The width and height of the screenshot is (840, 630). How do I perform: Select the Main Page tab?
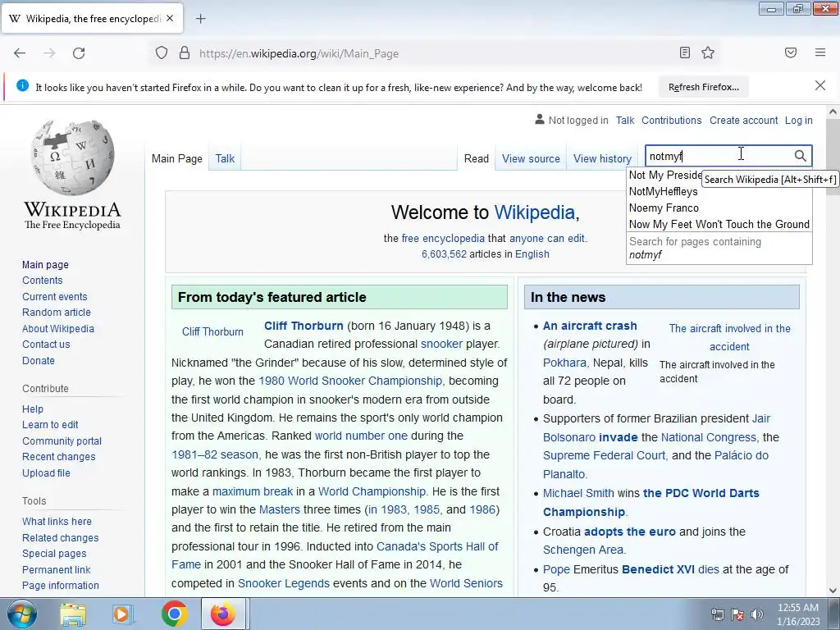[x=177, y=158]
